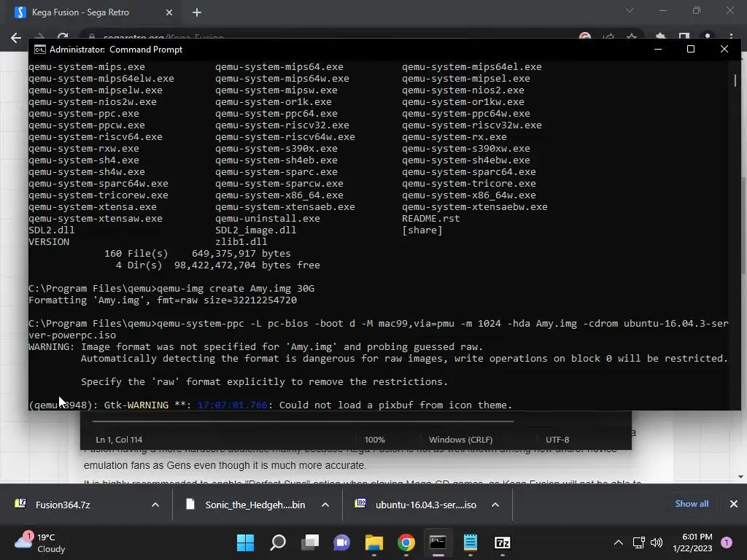Click qemu-system-sparc64.exe in listing

tap(469, 172)
